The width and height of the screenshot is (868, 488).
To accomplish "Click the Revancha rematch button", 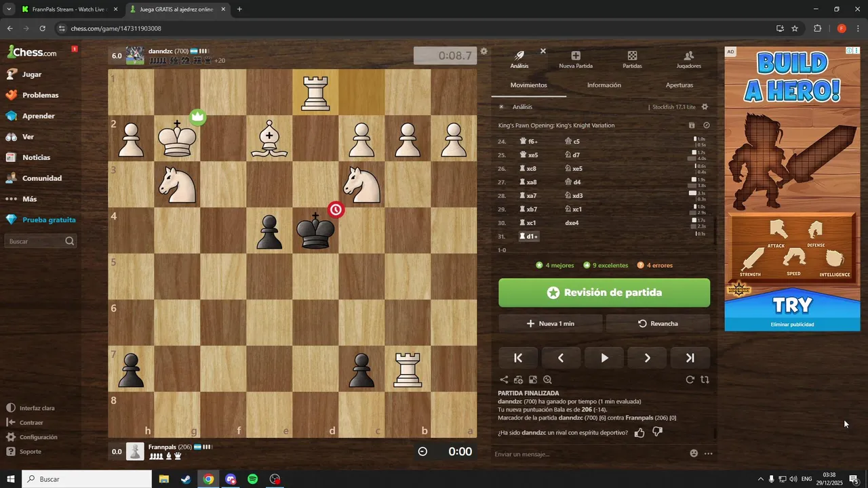I will tap(658, 323).
